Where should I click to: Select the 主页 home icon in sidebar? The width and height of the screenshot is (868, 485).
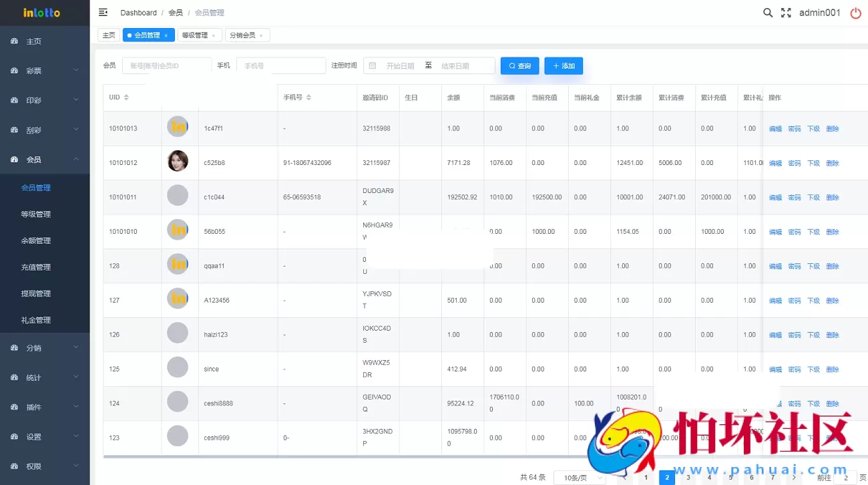(x=15, y=41)
